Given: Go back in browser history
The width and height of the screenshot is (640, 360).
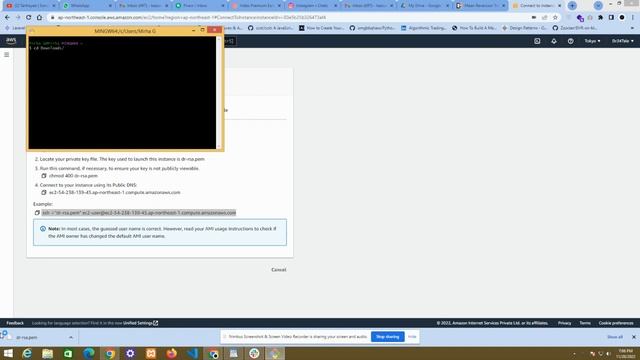Looking at the screenshot, I should click(7, 18).
